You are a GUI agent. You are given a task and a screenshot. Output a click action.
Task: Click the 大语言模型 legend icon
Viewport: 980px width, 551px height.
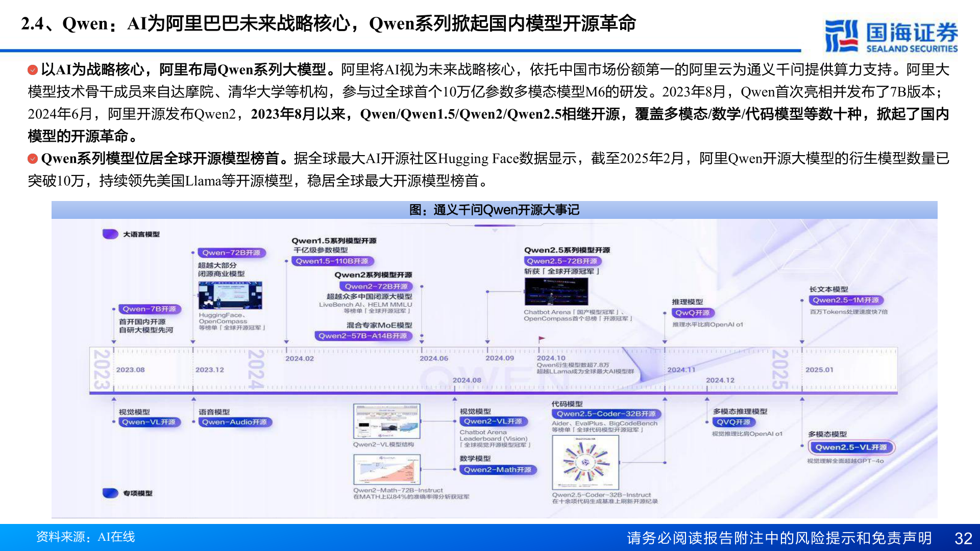point(110,234)
